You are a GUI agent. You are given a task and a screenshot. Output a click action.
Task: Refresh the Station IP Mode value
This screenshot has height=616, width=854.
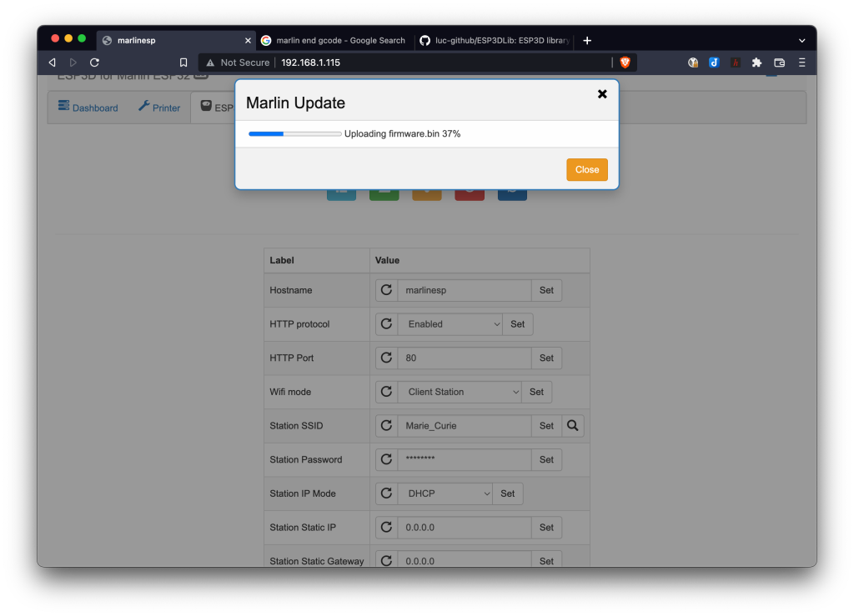tap(387, 493)
